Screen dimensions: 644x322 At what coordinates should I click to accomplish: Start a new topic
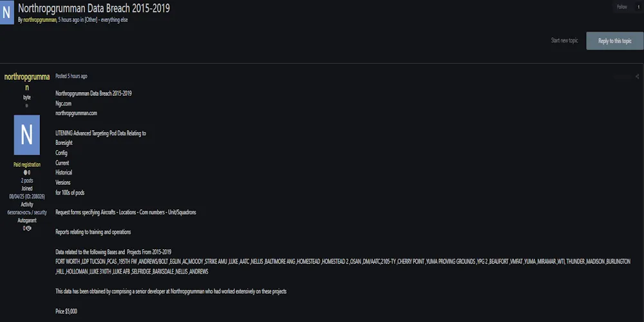(x=564, y=41)
